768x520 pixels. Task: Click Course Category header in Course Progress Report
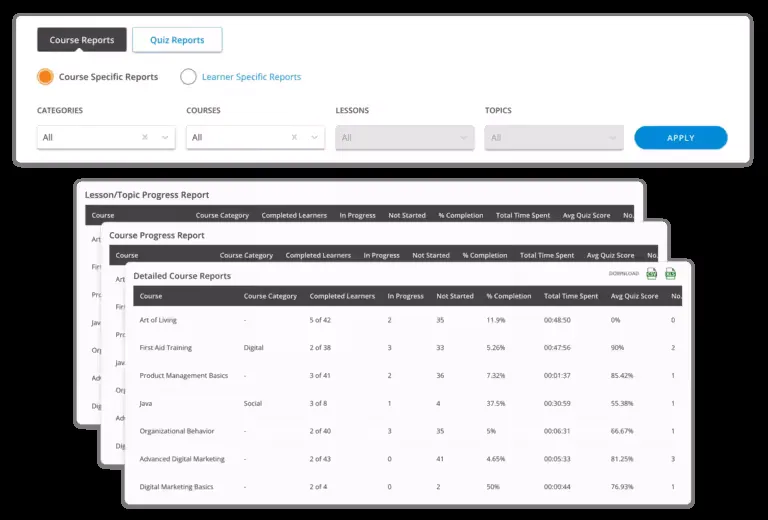tap(246, 256)
